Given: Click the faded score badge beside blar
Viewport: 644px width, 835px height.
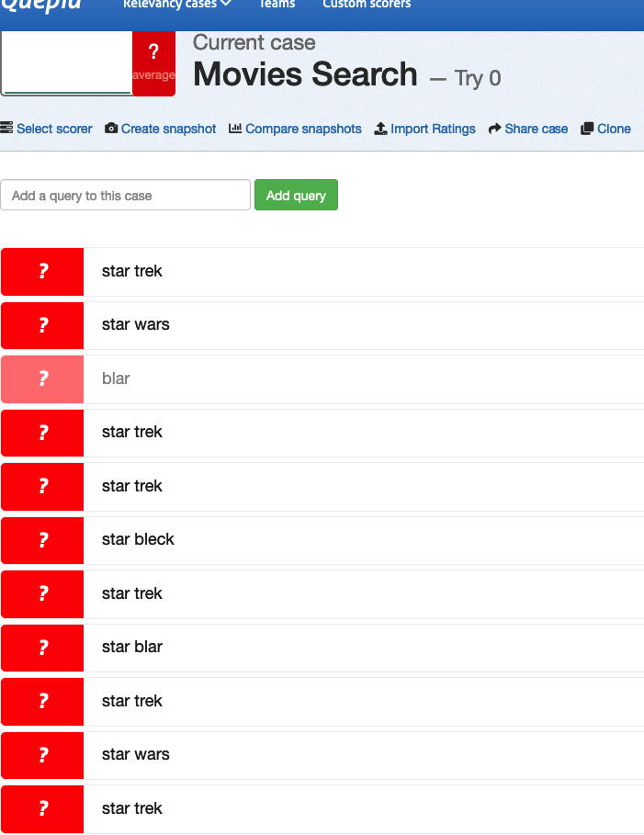Looking at the screenshot, I should (42, 379).
